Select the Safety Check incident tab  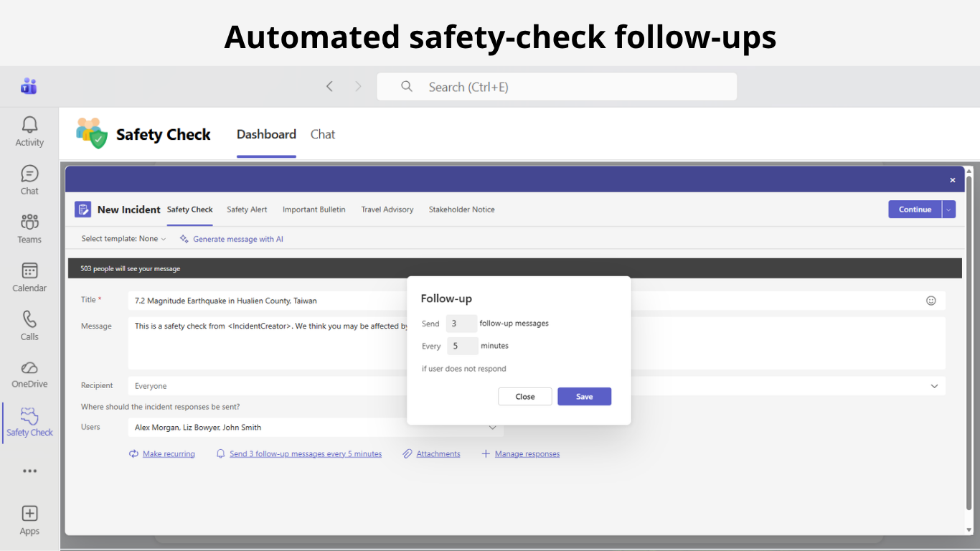click(190, 209)
